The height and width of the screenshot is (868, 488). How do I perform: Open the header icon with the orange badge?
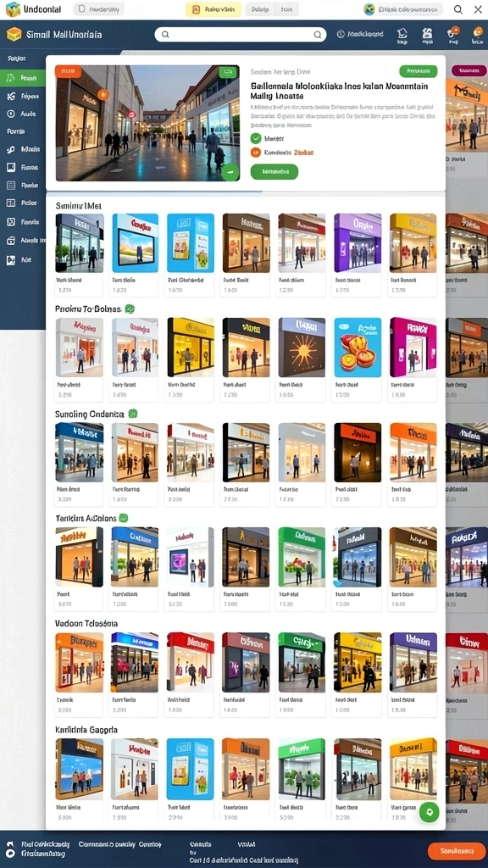point(453,33)
